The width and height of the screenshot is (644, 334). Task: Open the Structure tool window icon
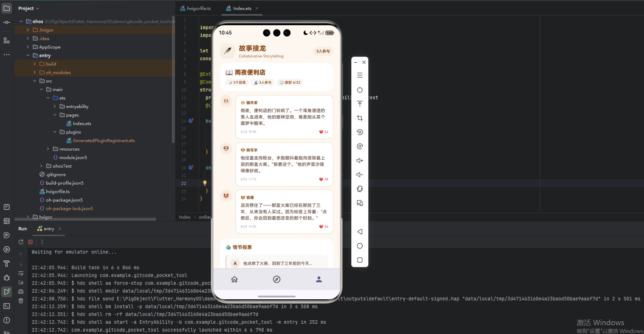pyautogui.click(x=7, y=41)
